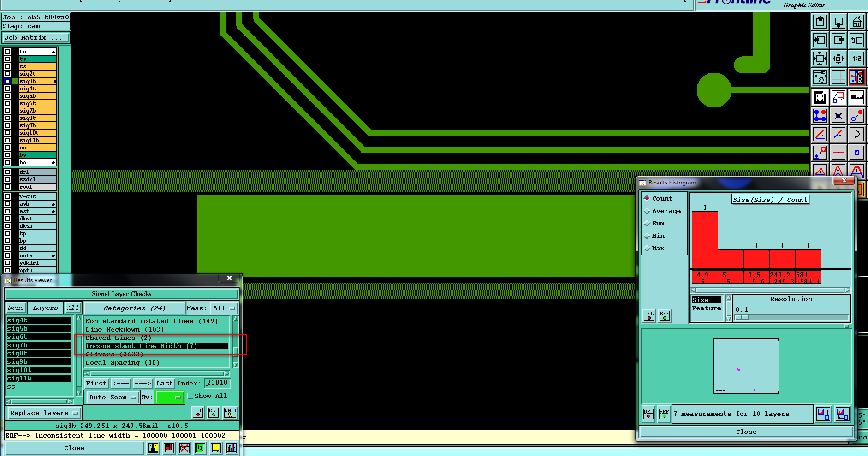Click the categories list vertical scrollbar

tap(235, 342)
